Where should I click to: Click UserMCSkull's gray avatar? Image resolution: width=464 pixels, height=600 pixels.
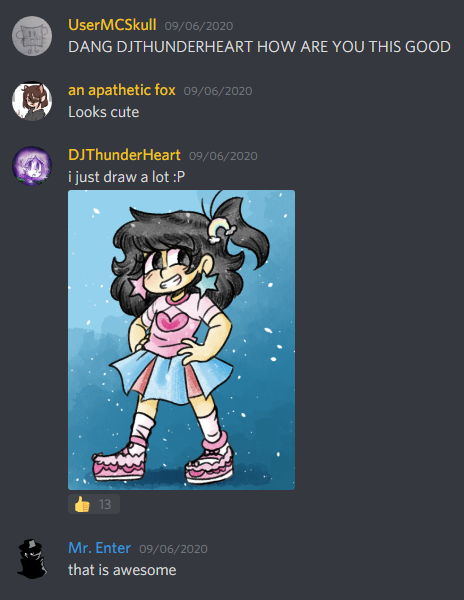(x=32, y=36)
